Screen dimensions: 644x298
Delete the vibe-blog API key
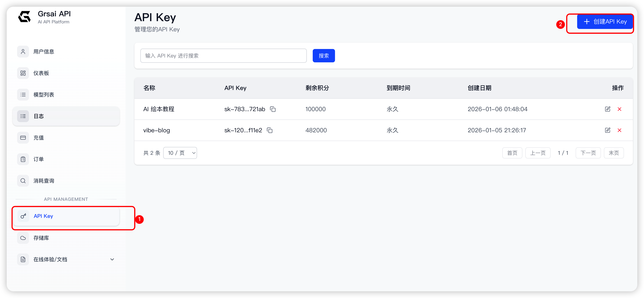click(619, 130)
